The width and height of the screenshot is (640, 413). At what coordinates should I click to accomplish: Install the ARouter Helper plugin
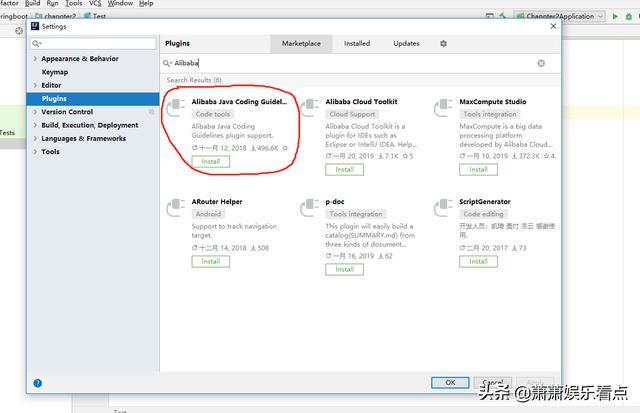(211, 261)
